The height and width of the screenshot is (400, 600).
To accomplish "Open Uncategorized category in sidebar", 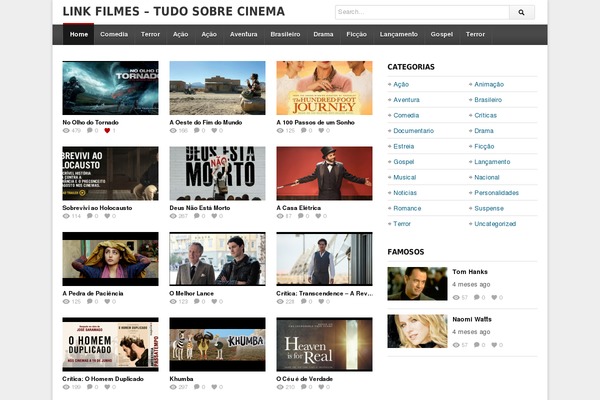I will (495, 224).
